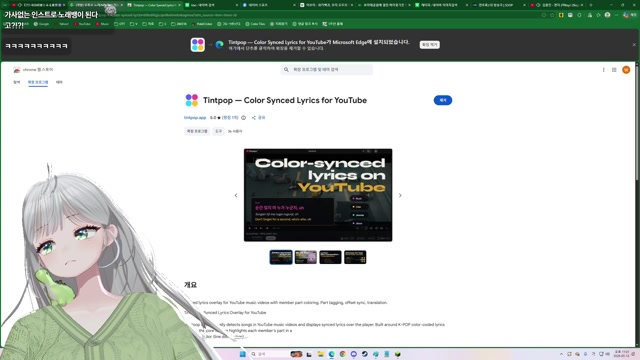
Task: Open the Windows Start menu
Action: click(242, 354)
